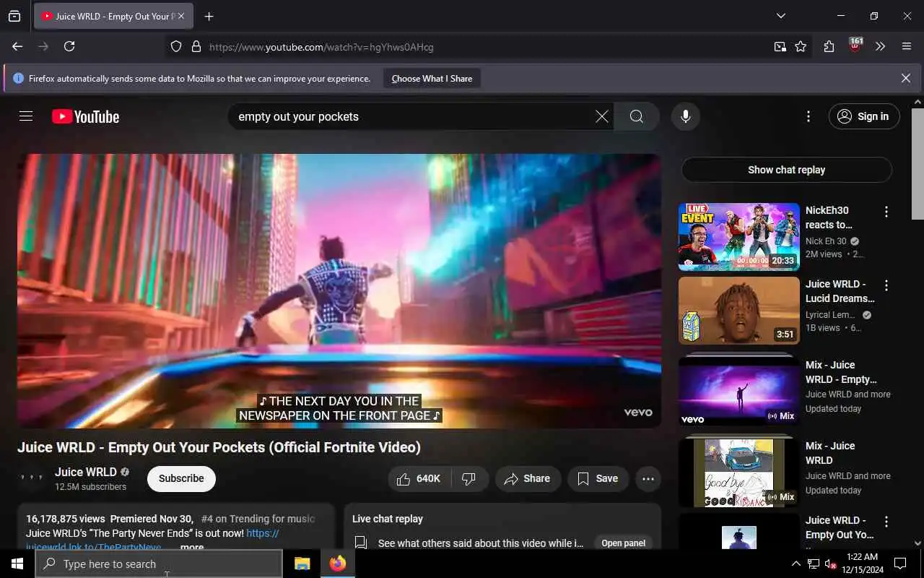Click Choose What I Share
The image size is (924, 578).
click(432, 78)
